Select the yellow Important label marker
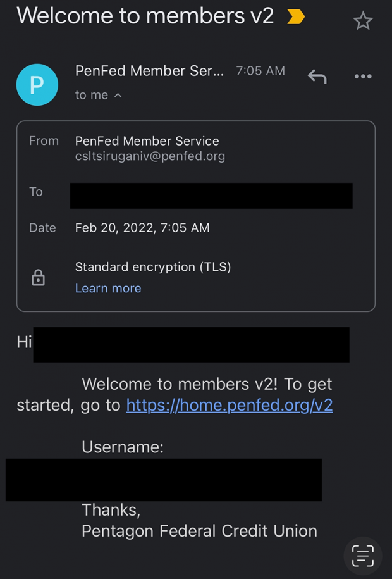 point(295,16)
